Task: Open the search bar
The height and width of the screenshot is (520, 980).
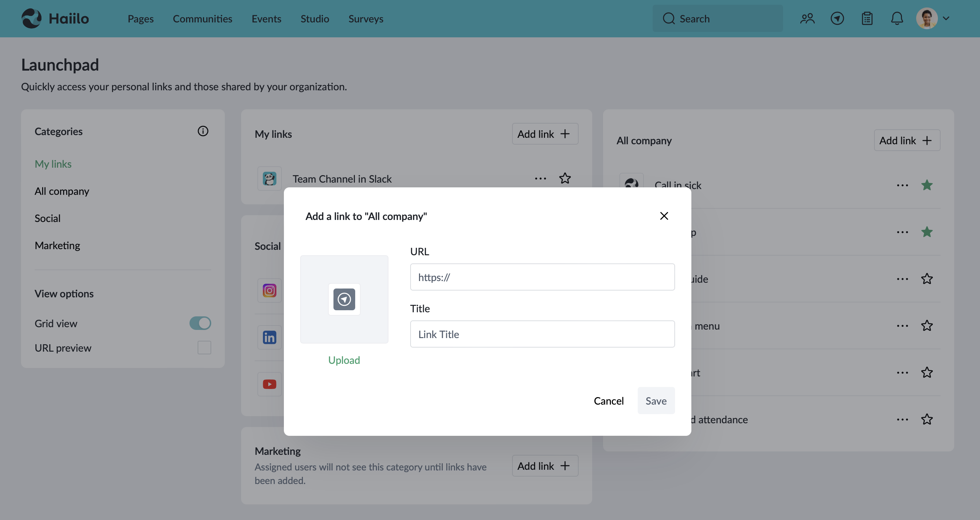Action: pyautogui.click(x=717, y=18)
